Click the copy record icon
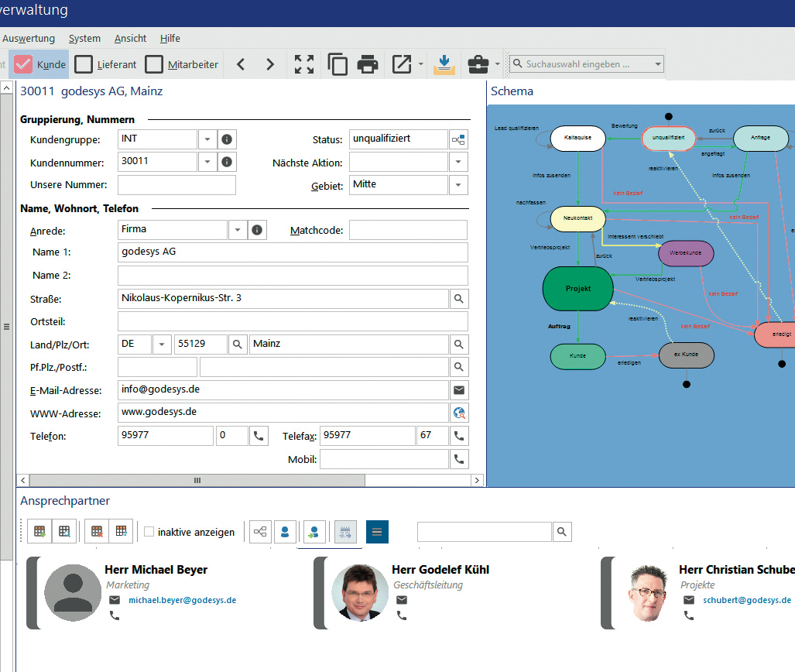 pyautogui.click(x=338, y=64)
